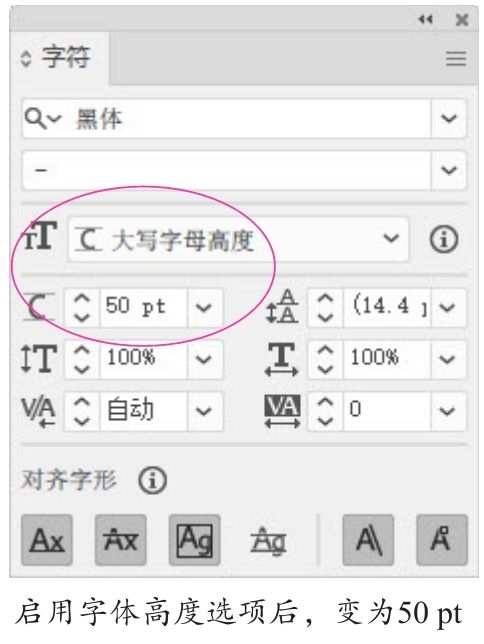
Task: Open the 50 pt font size dropdown
Action: pos(204,307)
